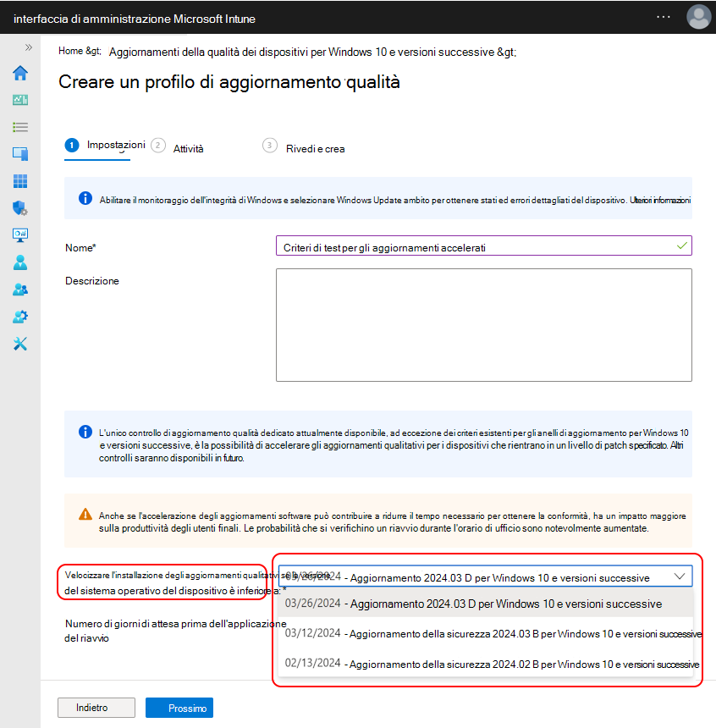Collapse the update version dropdown
The image size is (716, 728).
coord(680,576)
